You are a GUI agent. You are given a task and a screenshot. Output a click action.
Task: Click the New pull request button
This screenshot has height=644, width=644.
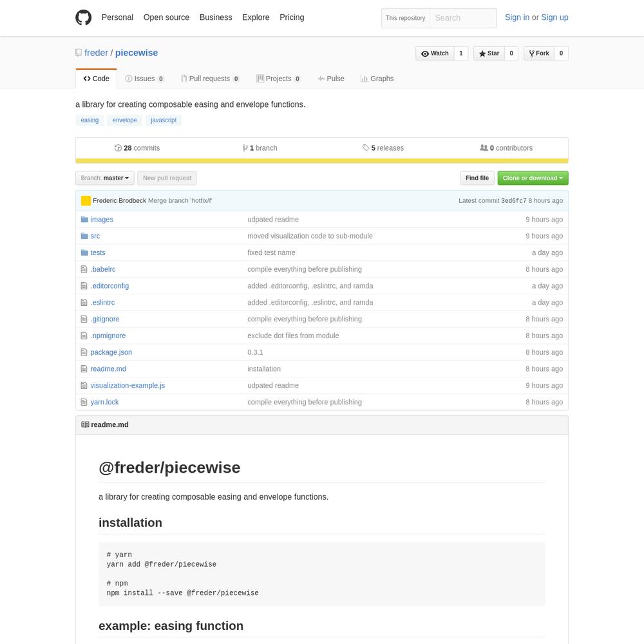pyautogui.click(x=167, y=178)
